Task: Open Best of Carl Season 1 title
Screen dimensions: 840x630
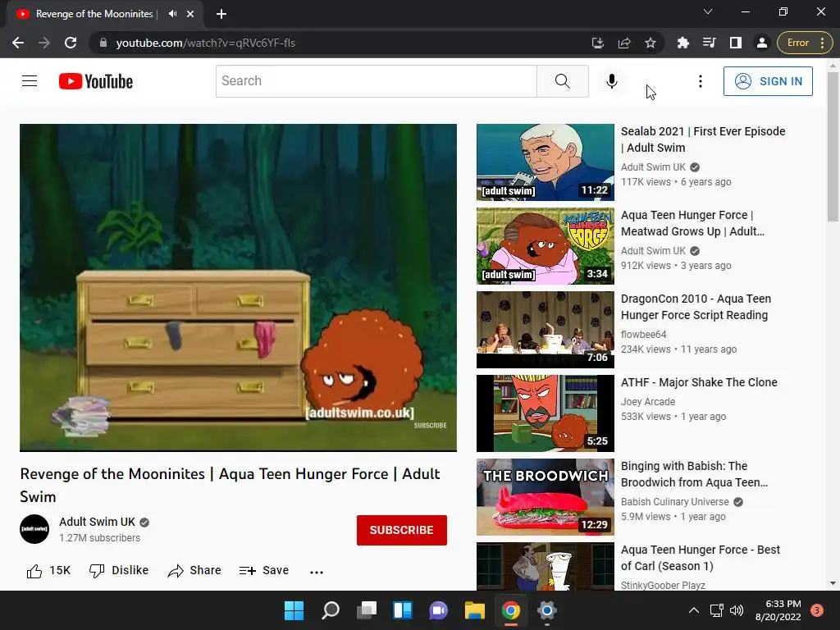Action: (701, 558)
